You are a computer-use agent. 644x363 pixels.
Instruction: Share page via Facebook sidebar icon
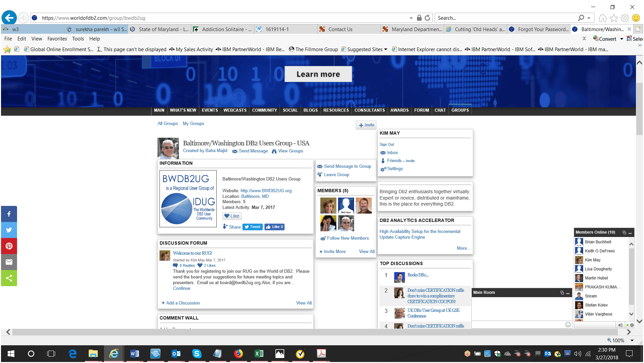(x=9, y=214)
